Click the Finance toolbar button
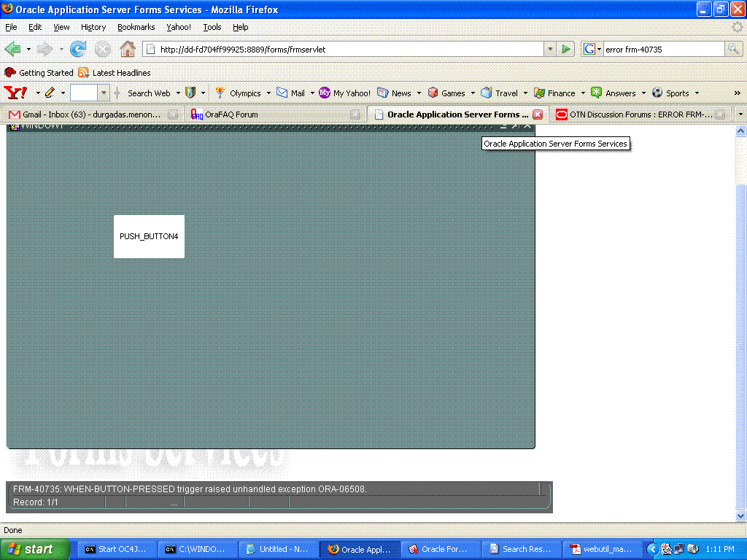The height and width of the screenshot is (560, 747). [554, 93]
